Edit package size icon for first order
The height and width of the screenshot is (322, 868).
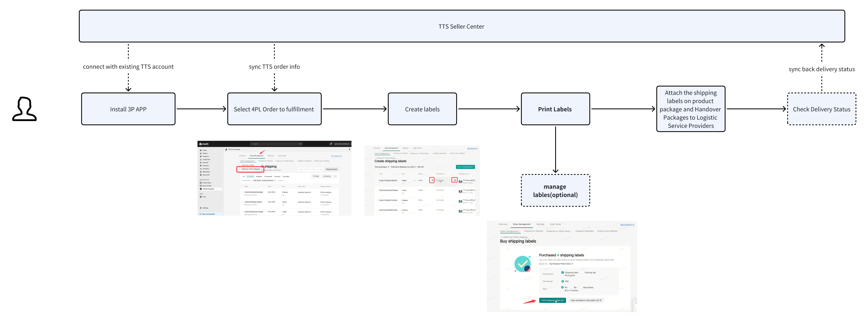tap(455, 180)
